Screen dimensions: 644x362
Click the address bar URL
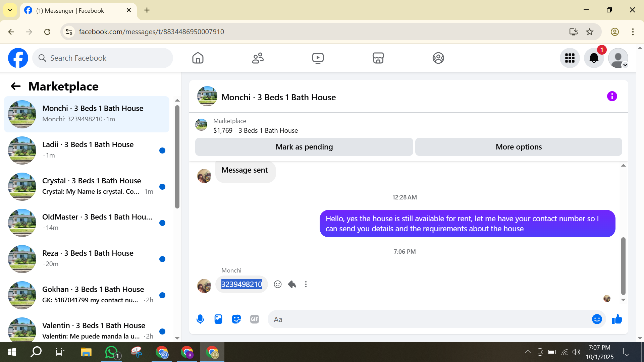pos(152,32)
